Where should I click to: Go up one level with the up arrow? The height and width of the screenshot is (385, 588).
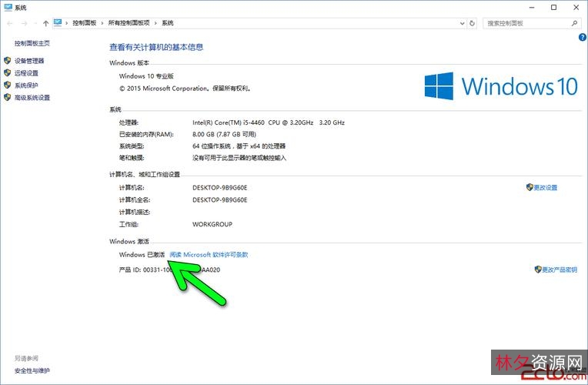45,23
